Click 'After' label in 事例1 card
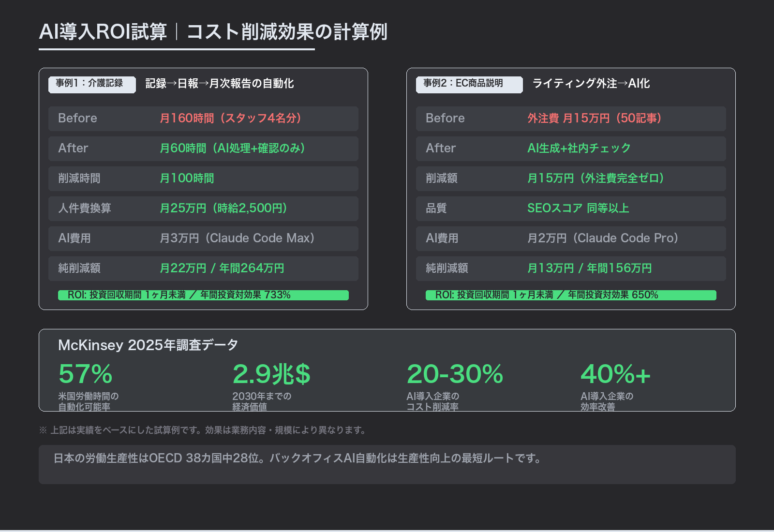This screenshot has height=532, width=774. click(73, 148)
